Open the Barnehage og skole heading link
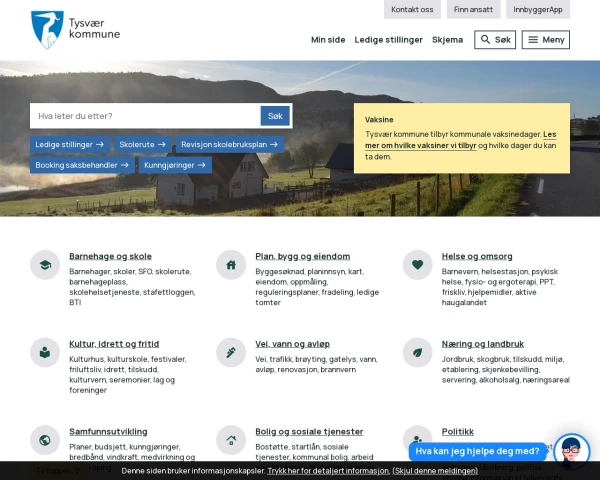The width and height of the screenshot is (600, 480). (x=111, y=256)
